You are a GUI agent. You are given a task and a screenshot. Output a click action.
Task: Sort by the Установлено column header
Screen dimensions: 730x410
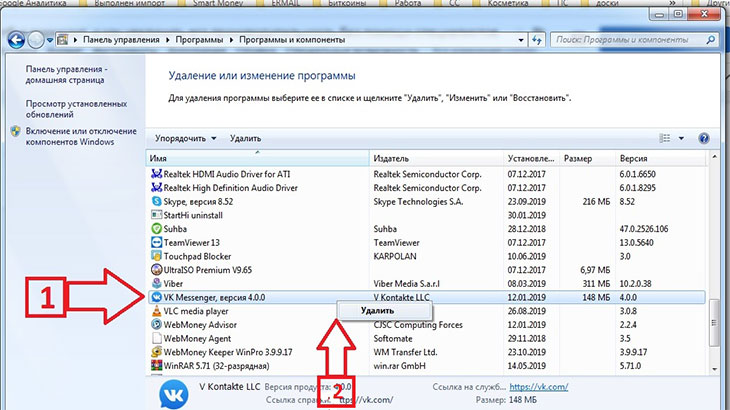pos(532,158)
